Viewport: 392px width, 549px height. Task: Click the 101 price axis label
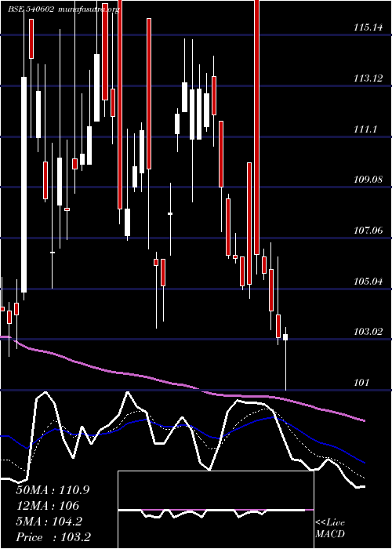(x=361, y=383)
